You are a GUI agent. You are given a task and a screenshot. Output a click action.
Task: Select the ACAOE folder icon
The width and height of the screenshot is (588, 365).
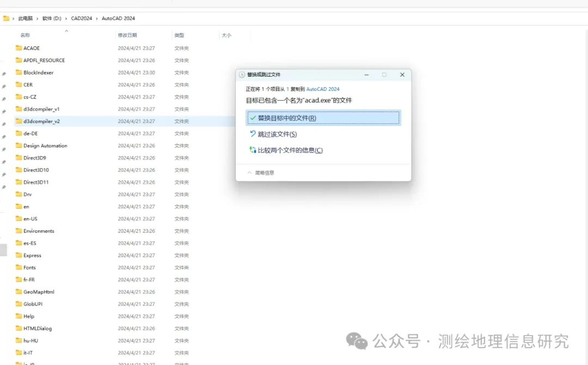click(x=19, y=48)
